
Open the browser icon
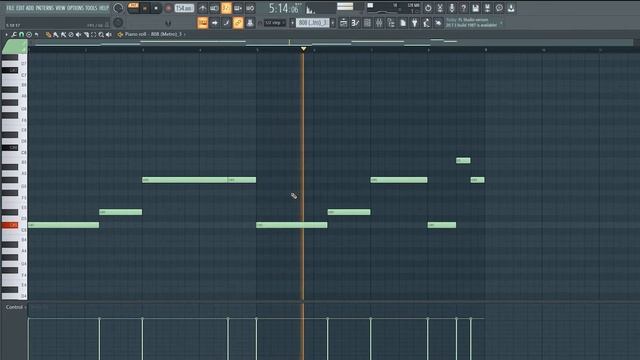[391, 23]
